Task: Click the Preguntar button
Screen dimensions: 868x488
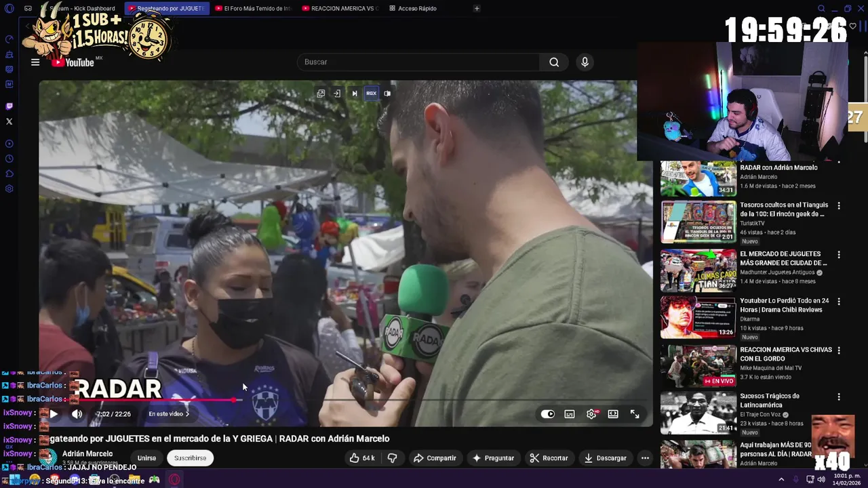Action: (x=493, y=458)
